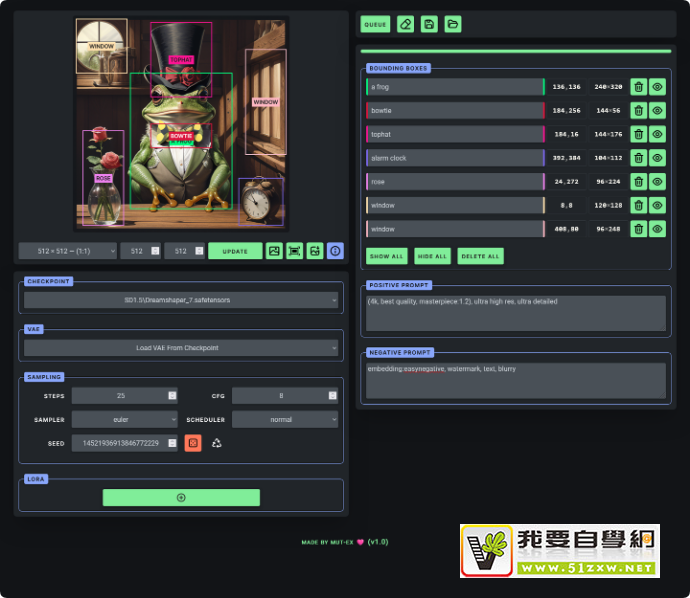
Task: Click the save floppy disk icon
Action: [429, 24]
